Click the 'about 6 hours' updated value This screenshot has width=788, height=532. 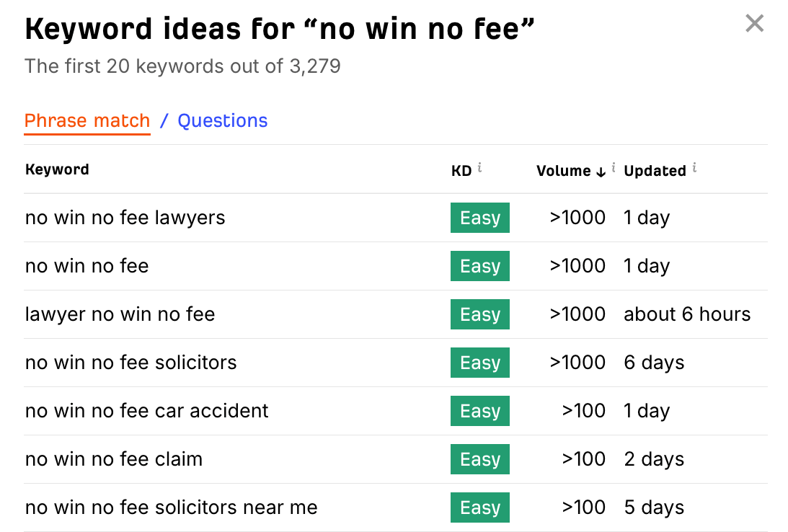[x=686, y=314]
